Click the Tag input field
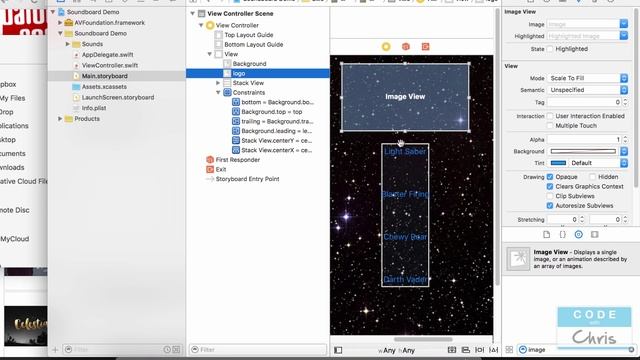This screenshot has width=640, height=360. click(584, 102)
